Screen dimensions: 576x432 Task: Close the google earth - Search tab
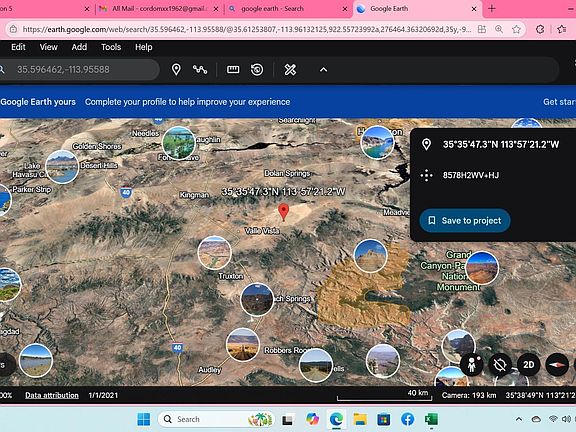coord(345,9)
